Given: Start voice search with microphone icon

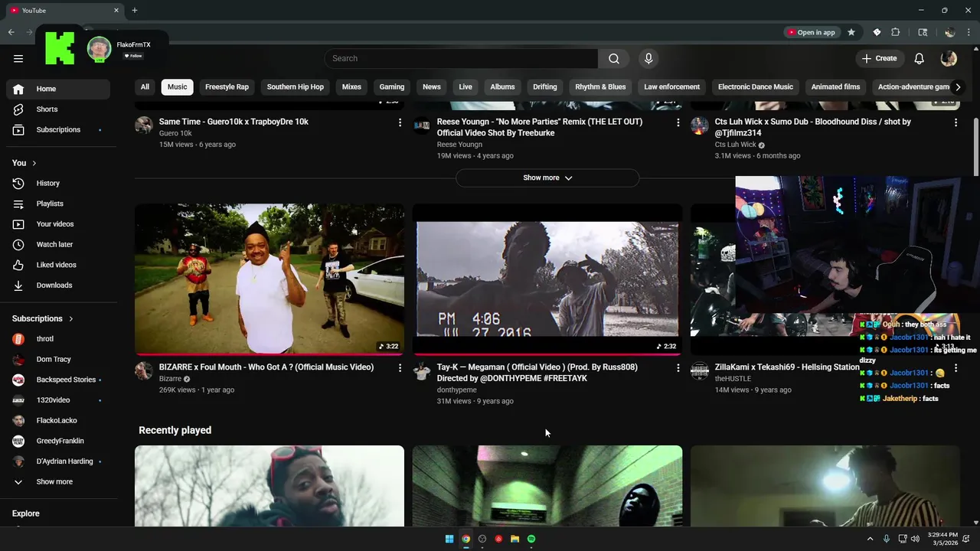Looking at the screenshot, I should 648,58.
